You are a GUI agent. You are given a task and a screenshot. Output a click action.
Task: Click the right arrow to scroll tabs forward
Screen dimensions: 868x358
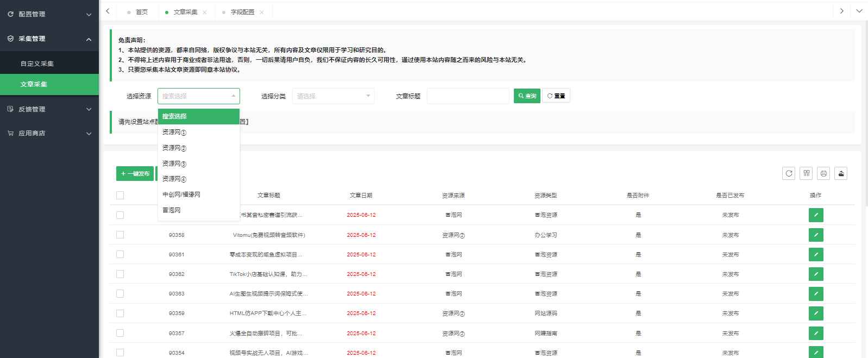[x=842, y=11]
